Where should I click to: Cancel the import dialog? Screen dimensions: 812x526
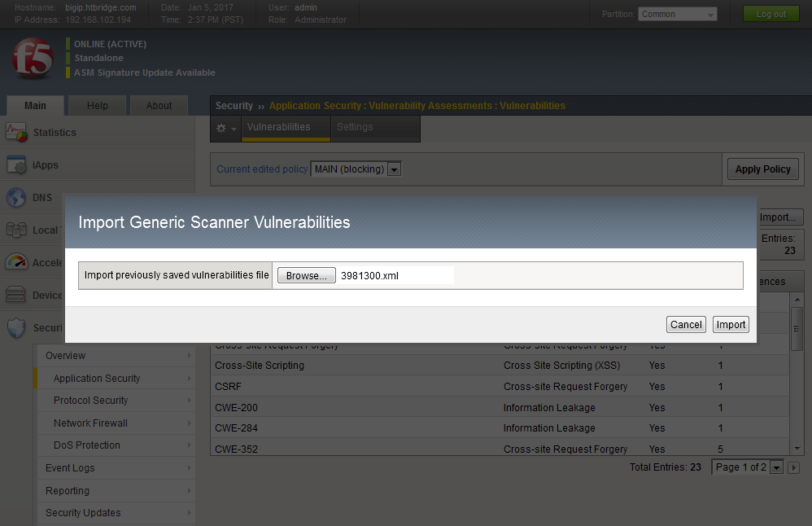coord(685,324)
